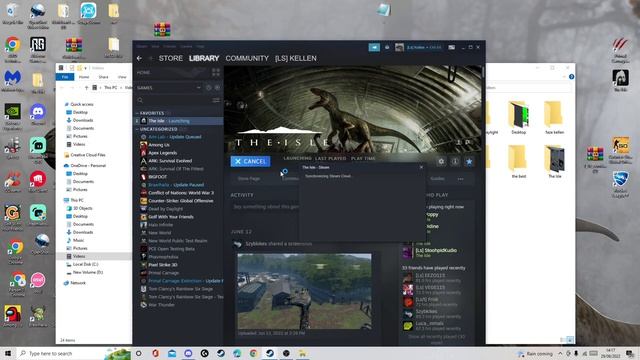640x360 pixels.
Task: Open Steam from the taskbar
Action: click(x=270, y=353)
